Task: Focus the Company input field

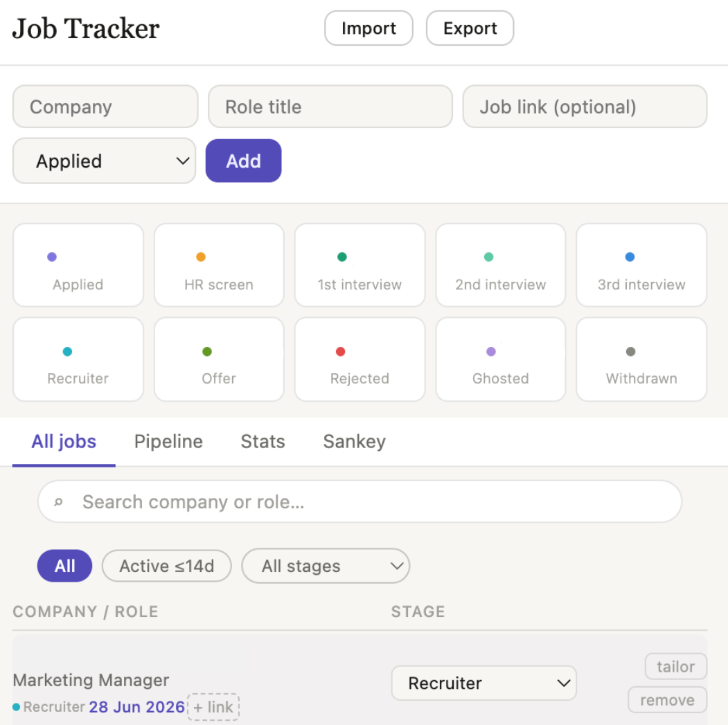Action: [105, 107]
